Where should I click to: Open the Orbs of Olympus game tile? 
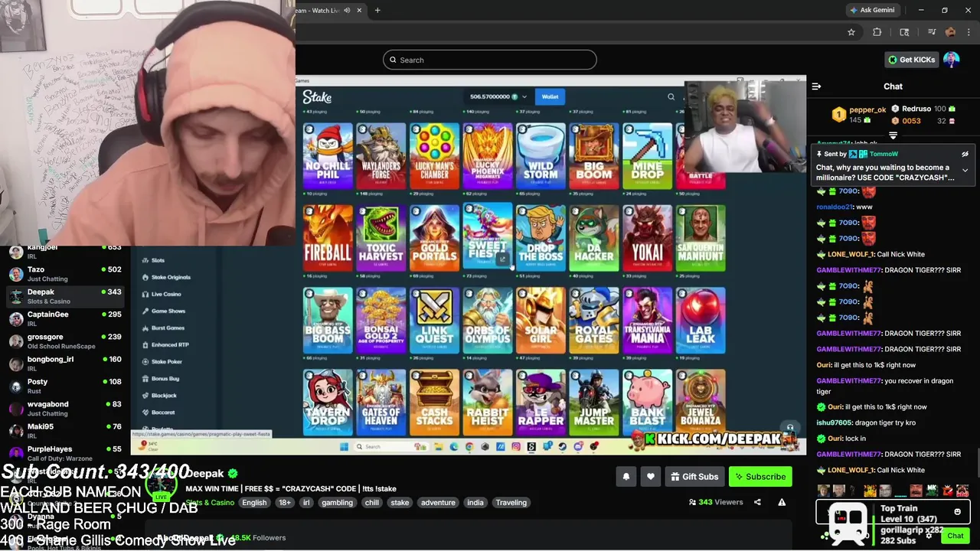pyautogui.click(x=488, y=321)
